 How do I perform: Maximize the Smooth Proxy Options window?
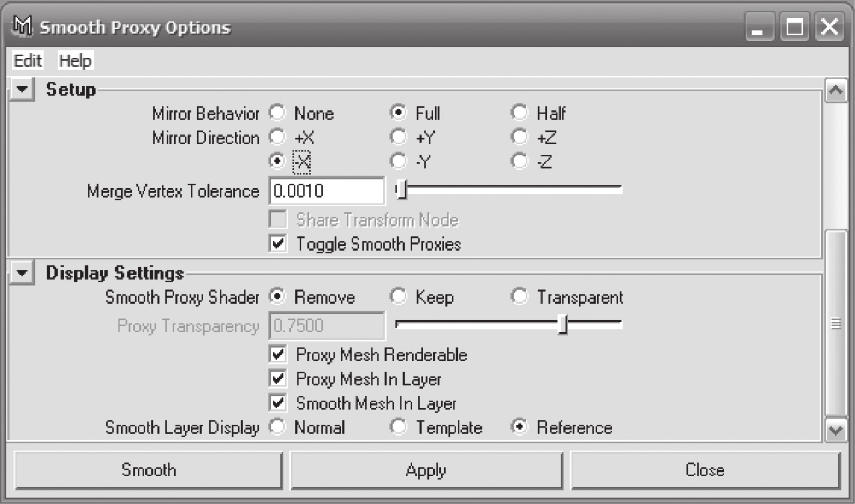794,27
